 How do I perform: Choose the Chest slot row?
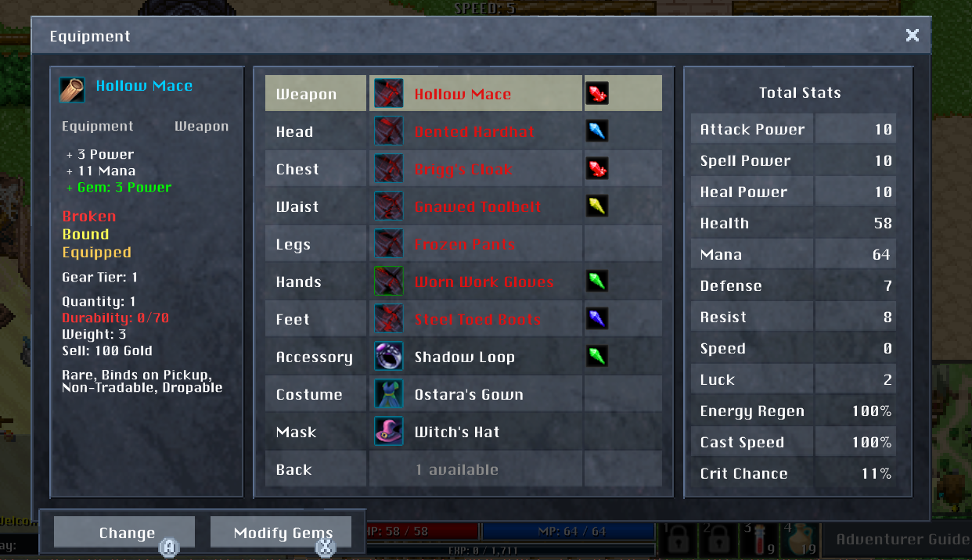[463, 169]
